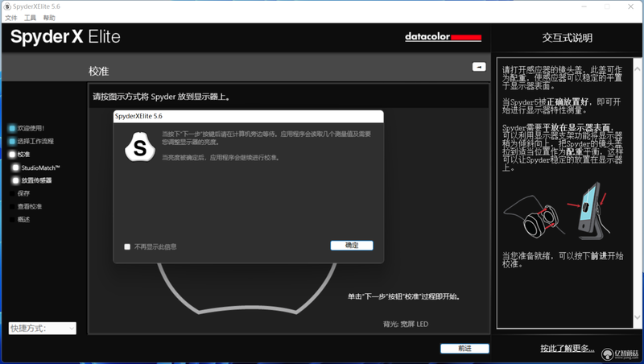Click the arrow icon at header right
The width and height of the screenshot is (644, 364).
[x=479, y=67]
